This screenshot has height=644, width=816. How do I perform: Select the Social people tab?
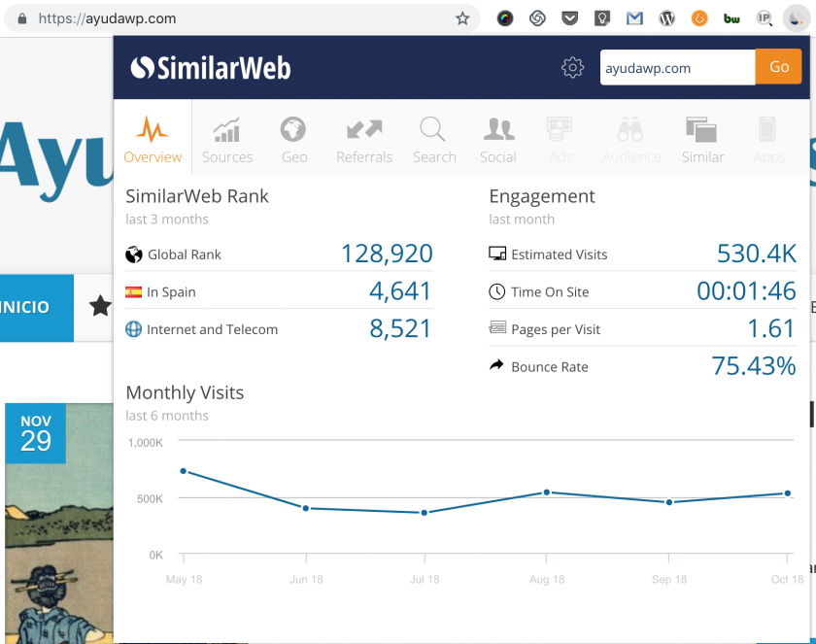pos(498,139)
